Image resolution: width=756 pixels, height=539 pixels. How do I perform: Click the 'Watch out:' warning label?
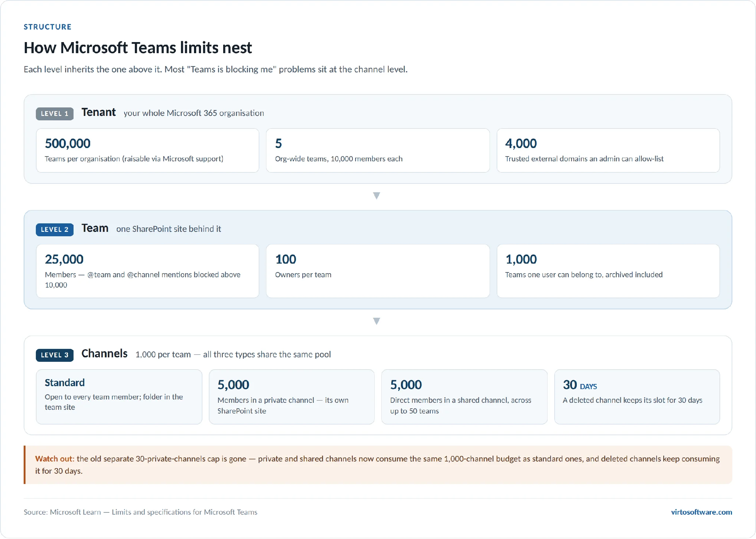(55, 459)
